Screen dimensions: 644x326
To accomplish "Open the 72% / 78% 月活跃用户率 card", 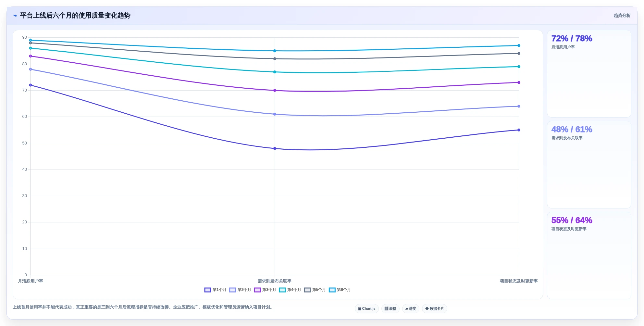I will [x=589, y=74].
